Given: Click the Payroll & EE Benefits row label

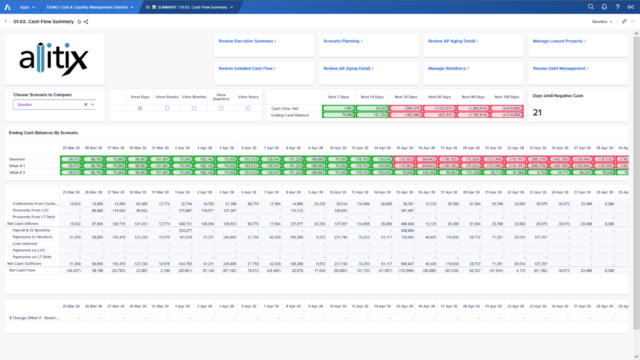Looking at the screenshot, I should [31, 231].
